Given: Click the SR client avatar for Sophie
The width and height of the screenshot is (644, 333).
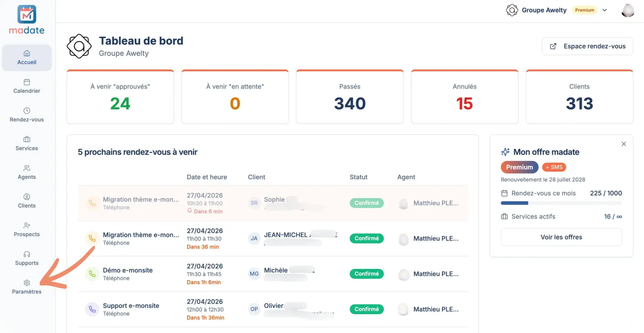Looking at the screenshot, I should pos(254,203).
